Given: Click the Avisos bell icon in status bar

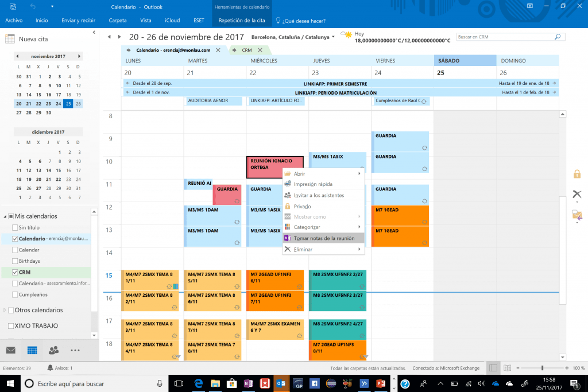Looking at the screenshot, I should 51,368.
